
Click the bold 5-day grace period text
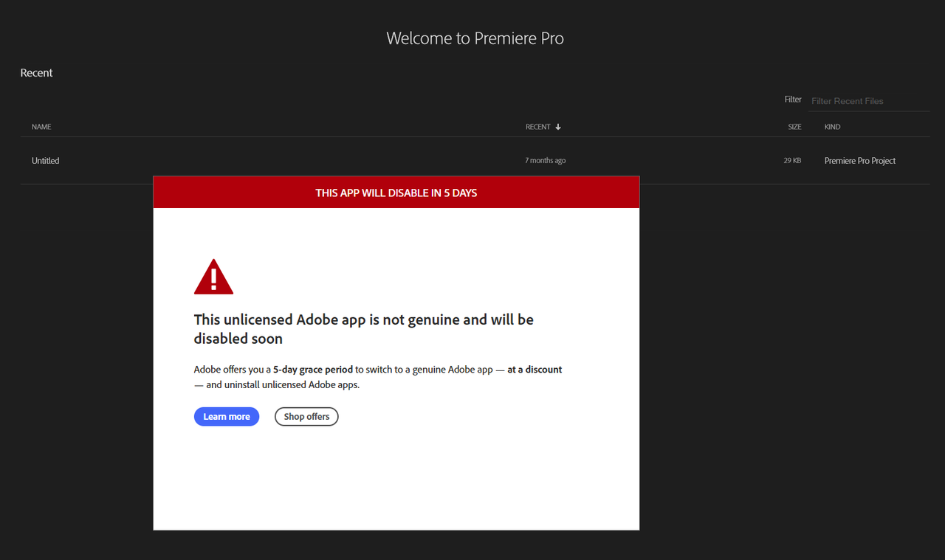(312, 369)
